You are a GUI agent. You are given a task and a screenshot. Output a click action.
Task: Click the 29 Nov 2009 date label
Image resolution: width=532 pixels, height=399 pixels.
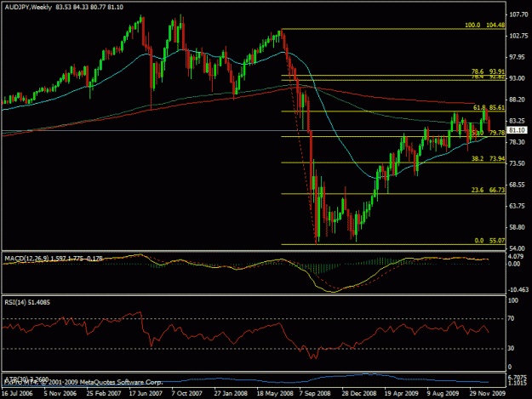point(487,393)
